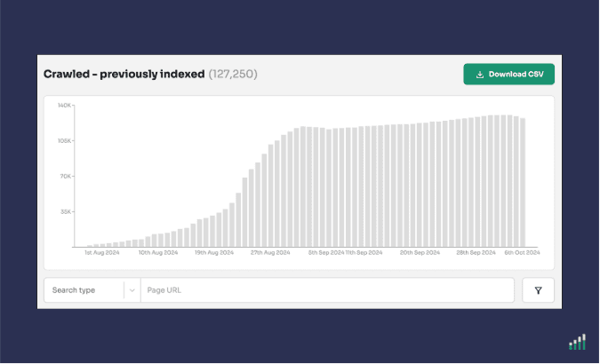Screen dimensions: 600x364
Task: Click the bar chart logo icon
Action: point(578,342)
